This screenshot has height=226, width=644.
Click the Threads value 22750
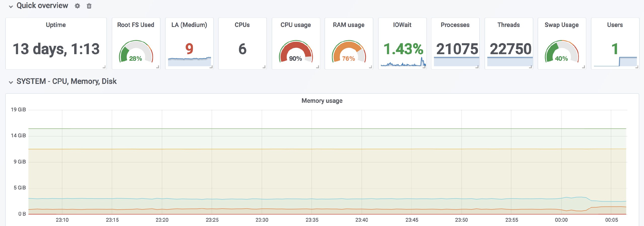pos(511,49)
